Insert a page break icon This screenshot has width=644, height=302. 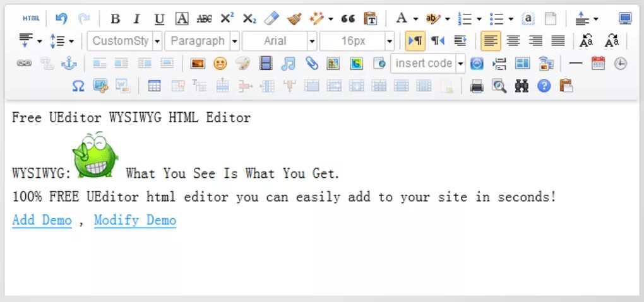499,63
